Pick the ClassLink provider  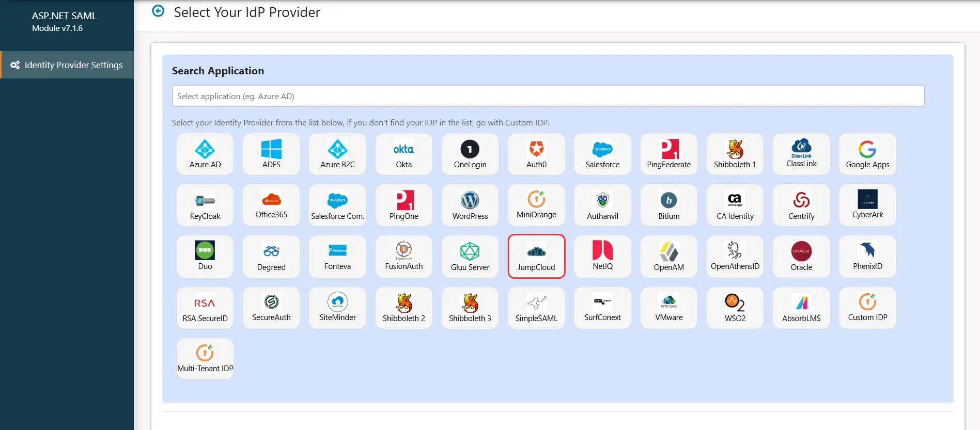click(801, 154)
